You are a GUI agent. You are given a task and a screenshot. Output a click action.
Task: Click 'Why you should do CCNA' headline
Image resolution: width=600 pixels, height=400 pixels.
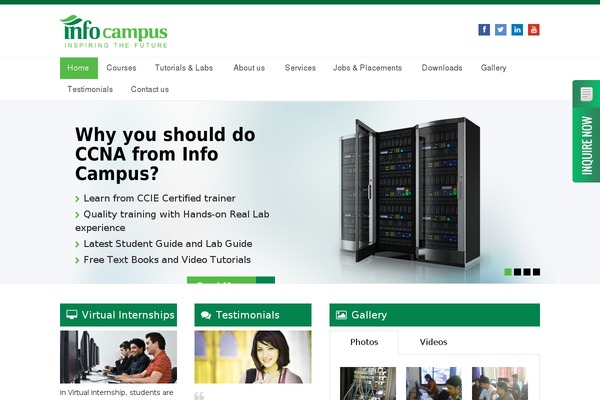click(x=165, y=154)
